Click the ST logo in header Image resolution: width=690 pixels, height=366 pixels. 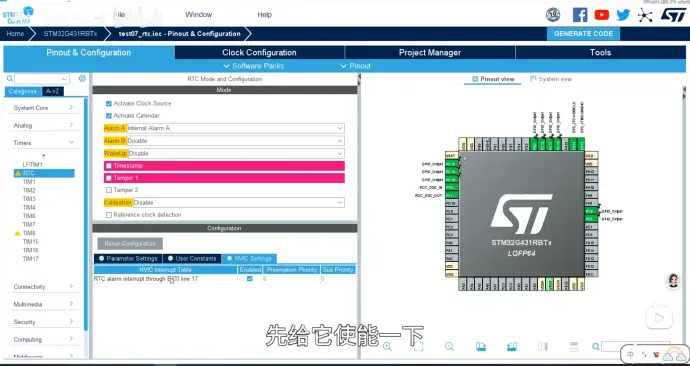point(673,15)
